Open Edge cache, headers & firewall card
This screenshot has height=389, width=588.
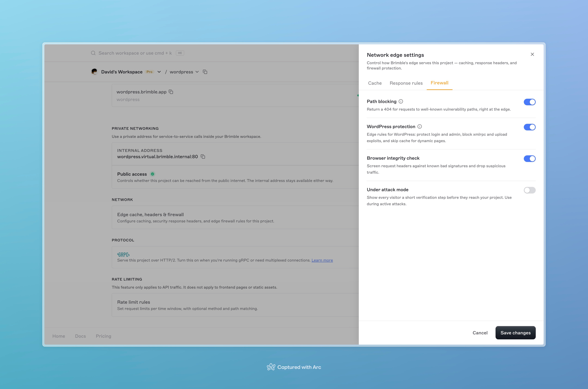pyautogui.click(x=235, y=217)
